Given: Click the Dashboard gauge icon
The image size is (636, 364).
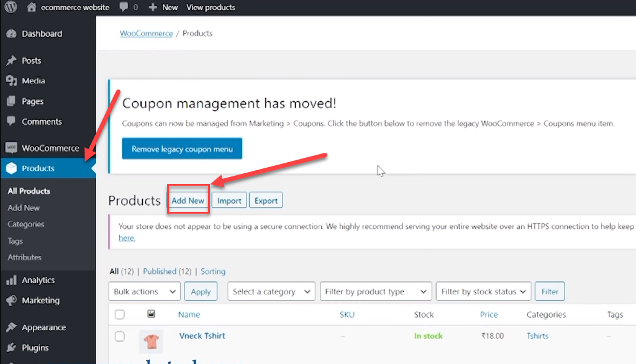Looking at the screenshot, I should [11, 34].
